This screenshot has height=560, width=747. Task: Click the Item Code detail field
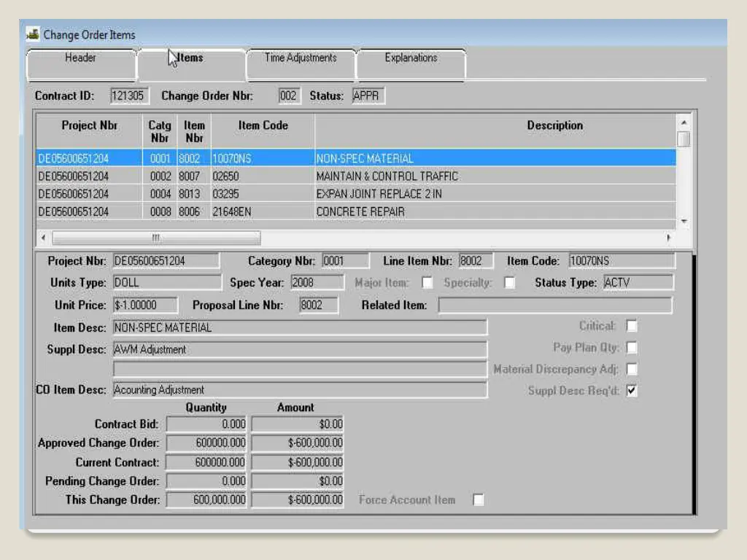[622, 261]
